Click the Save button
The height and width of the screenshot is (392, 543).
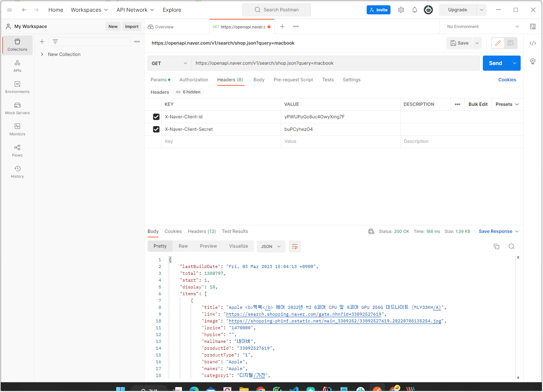(x=460, y=43)
